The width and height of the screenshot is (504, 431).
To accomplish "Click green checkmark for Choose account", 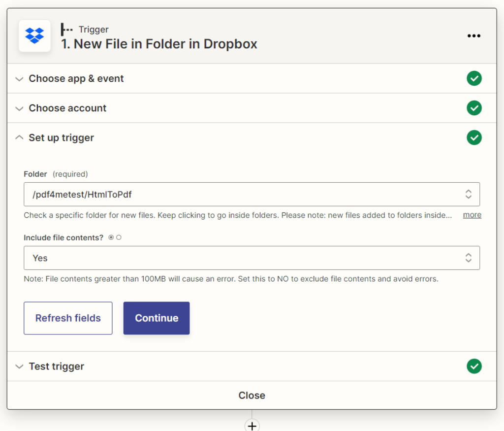I will click(474, 108).
